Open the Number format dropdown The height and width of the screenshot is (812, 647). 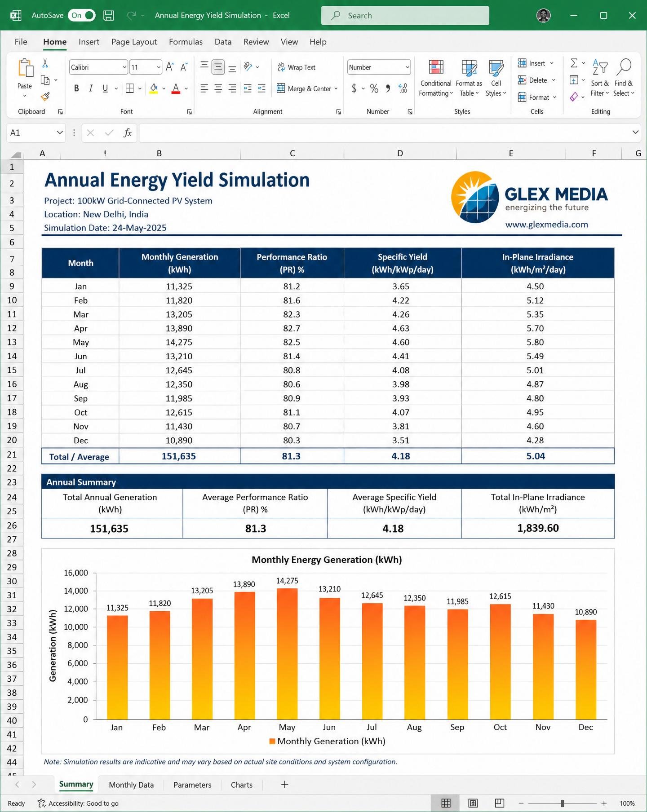pos(407,67)
